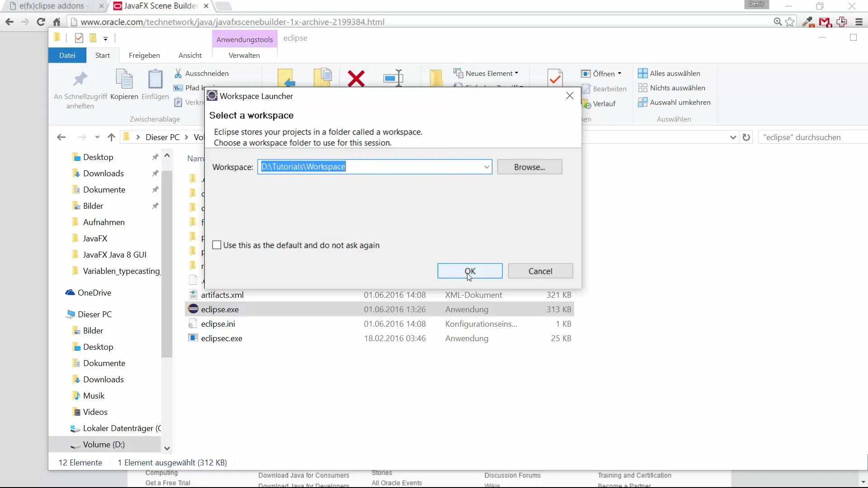Click Nichts auswählen
This screenshot has height=488, width=868.
pyautogui.click(x=671, y=88)
